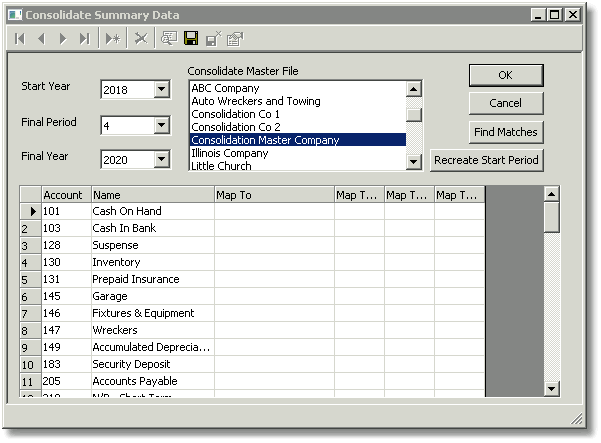
Task: Click the Security Deposit name cell
Action: click(x=153, y=364)
